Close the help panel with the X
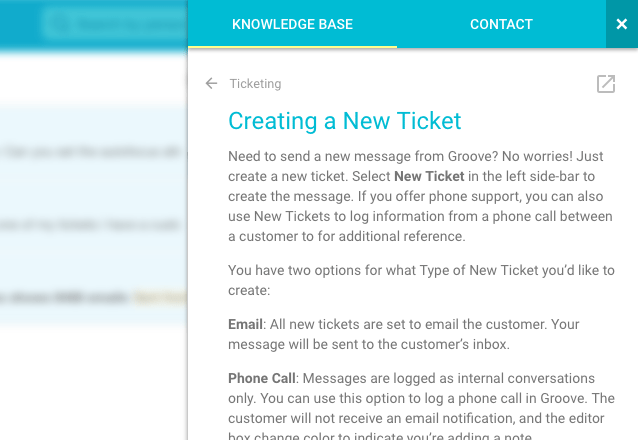This screenshot has width=638, height=440. (x=622, y=24)
